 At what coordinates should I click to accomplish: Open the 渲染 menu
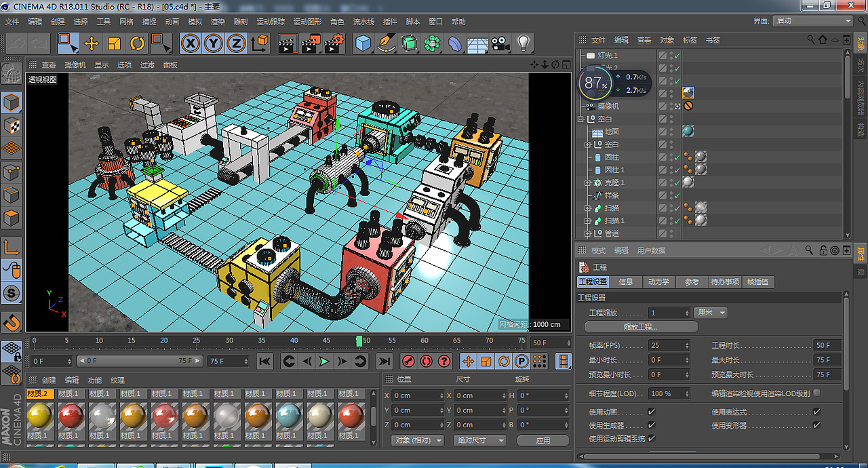click(x=218, y=22)
